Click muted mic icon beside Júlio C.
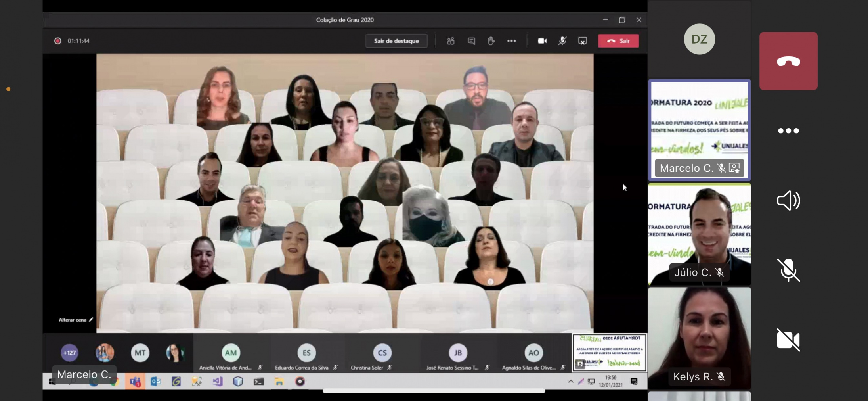Screen dimensions: 868x401 click(720, 272)
